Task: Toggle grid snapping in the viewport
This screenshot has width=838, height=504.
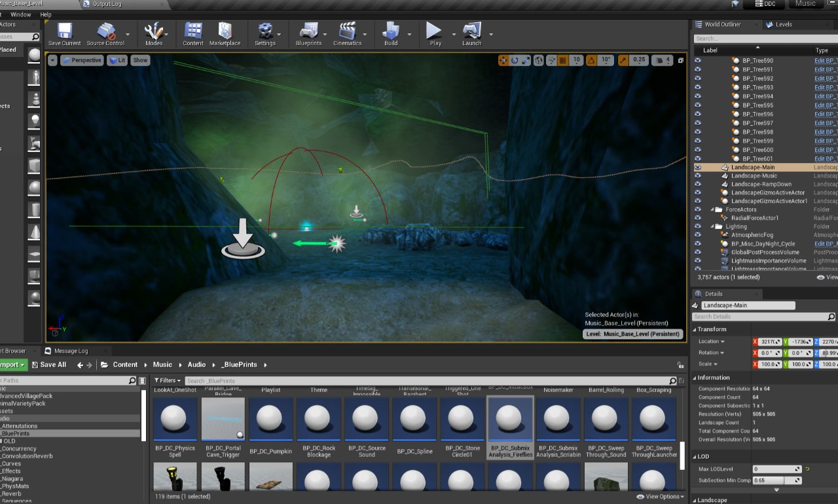Action: pos(562,60)
